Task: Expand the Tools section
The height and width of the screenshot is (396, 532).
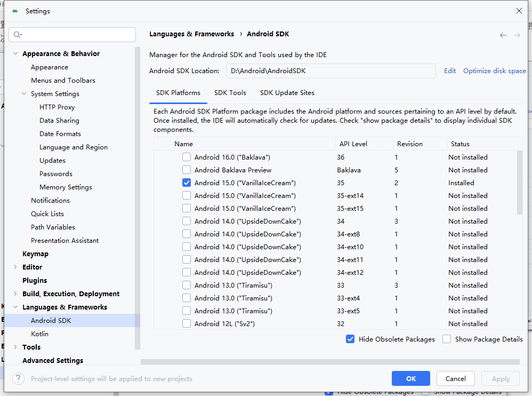Action: 15,347
